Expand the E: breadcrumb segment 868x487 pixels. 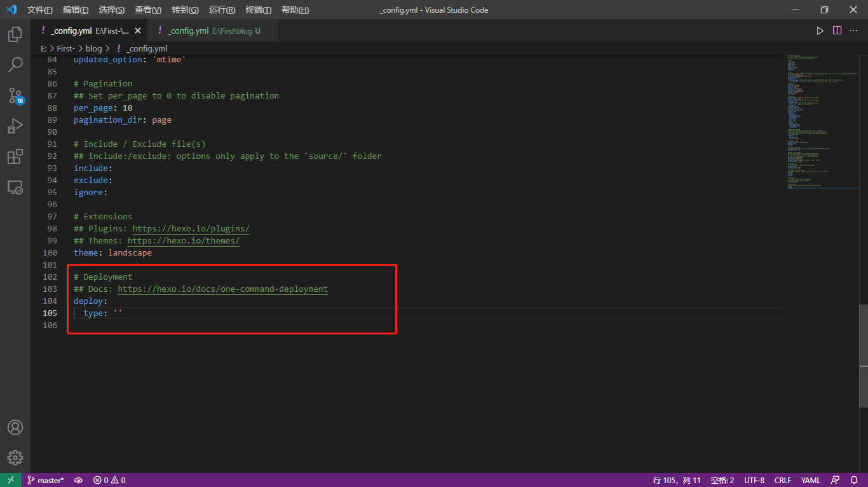click(x=44, y=48)
